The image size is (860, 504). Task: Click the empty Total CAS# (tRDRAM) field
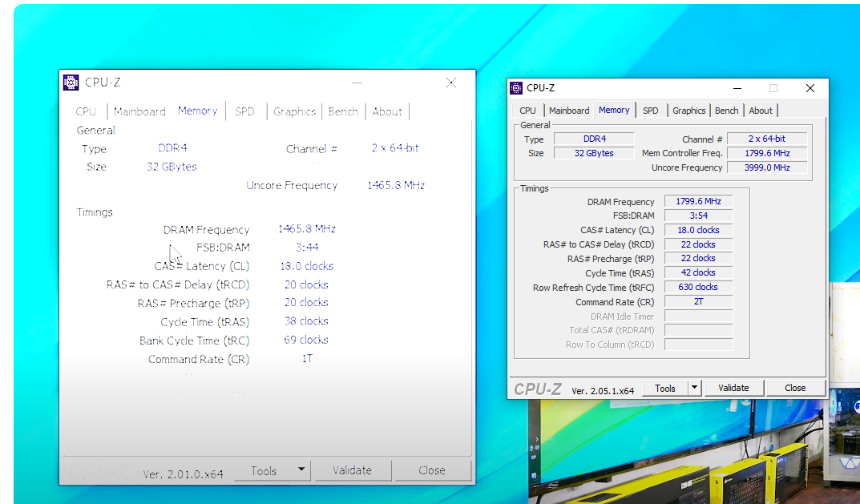[x=698, y=329]
